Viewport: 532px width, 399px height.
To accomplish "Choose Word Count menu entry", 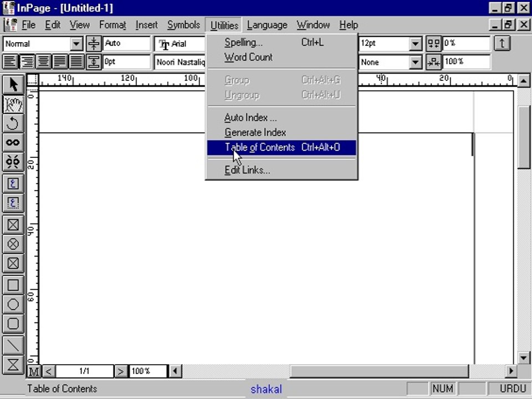I will 282,57.
